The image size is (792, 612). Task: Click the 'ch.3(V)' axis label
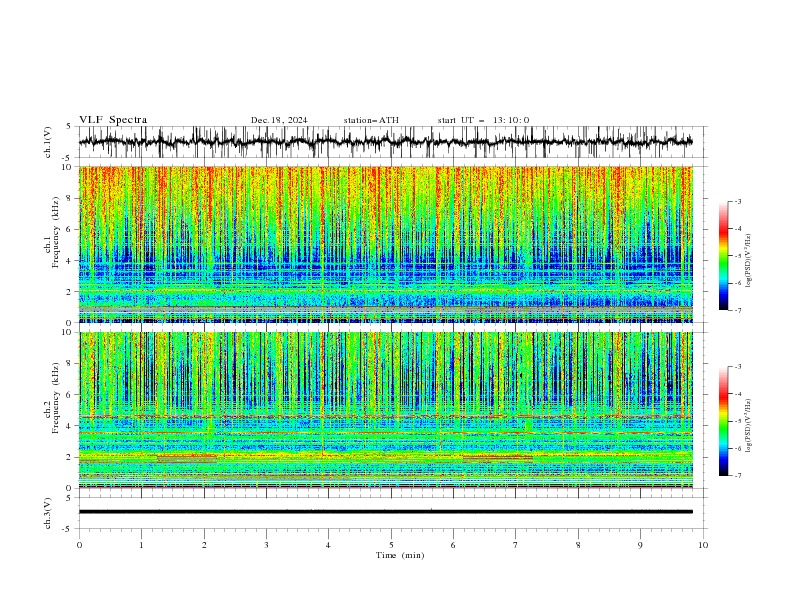click(48, 513)
